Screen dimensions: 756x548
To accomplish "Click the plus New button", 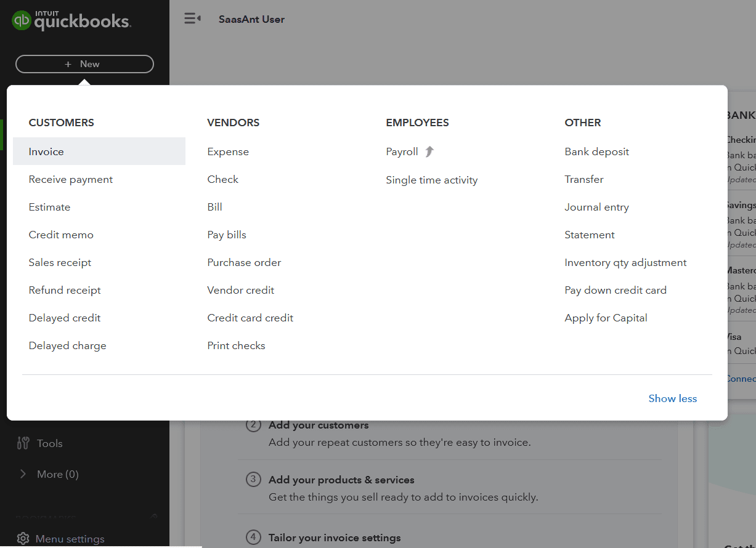I will pos(84,64).
